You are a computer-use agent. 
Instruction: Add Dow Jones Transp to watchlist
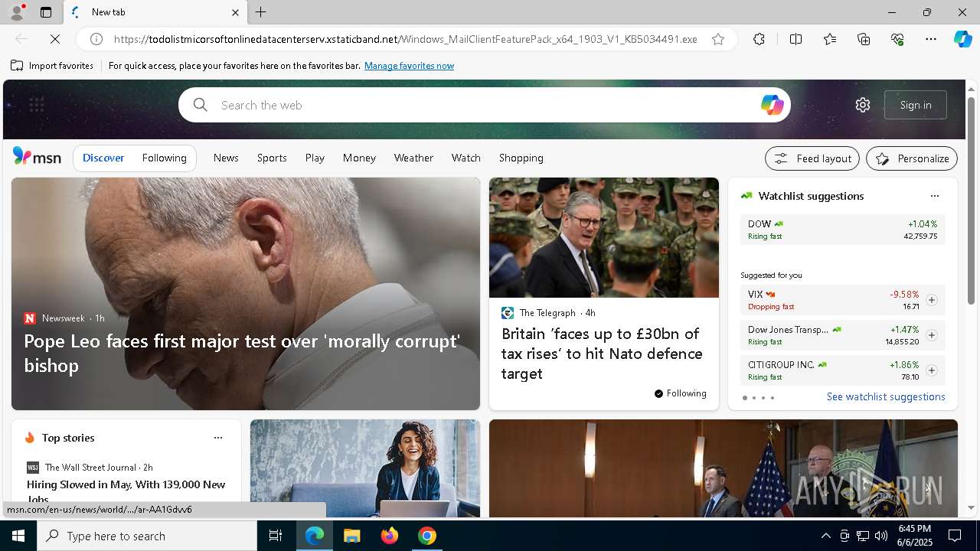(931, 335)
